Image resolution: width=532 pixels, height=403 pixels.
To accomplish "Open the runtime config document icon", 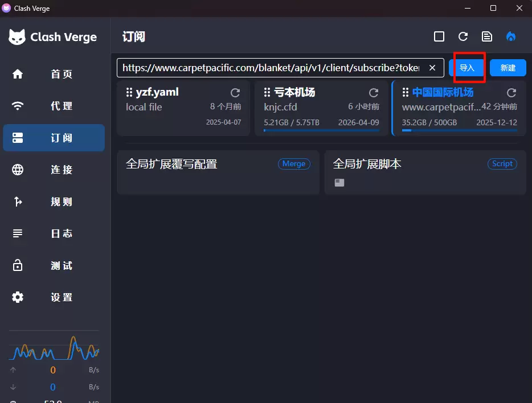I will pyautogui.click(x=486, y=36).
